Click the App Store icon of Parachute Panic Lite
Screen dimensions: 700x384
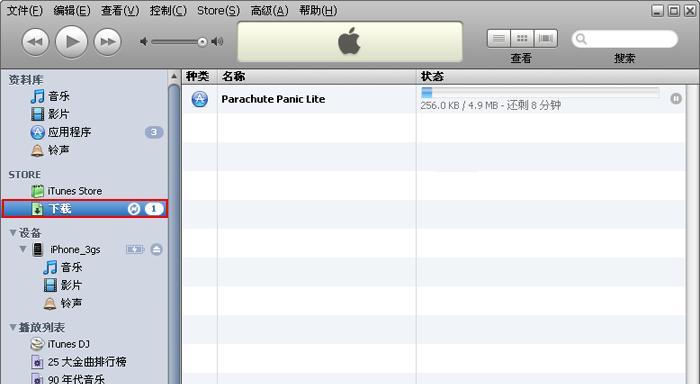pos(200,99)
